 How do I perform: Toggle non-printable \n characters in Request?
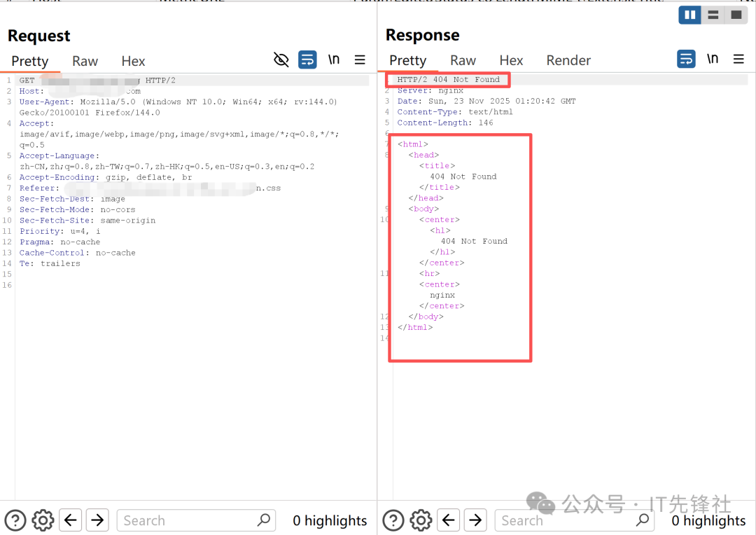334,60
